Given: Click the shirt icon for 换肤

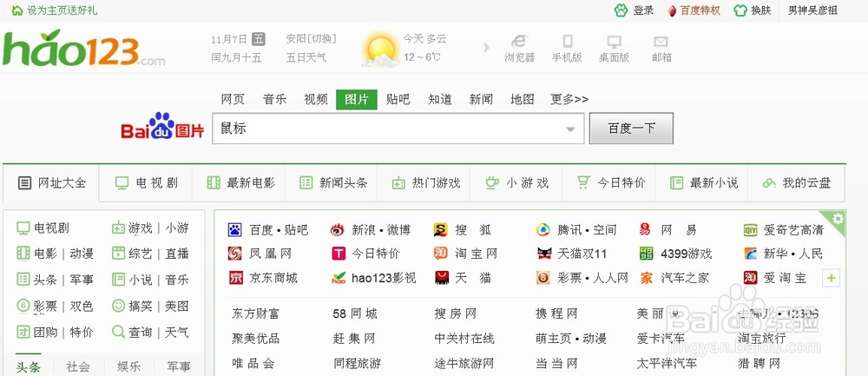Looking at the screenshot, I should click(740, 10).
